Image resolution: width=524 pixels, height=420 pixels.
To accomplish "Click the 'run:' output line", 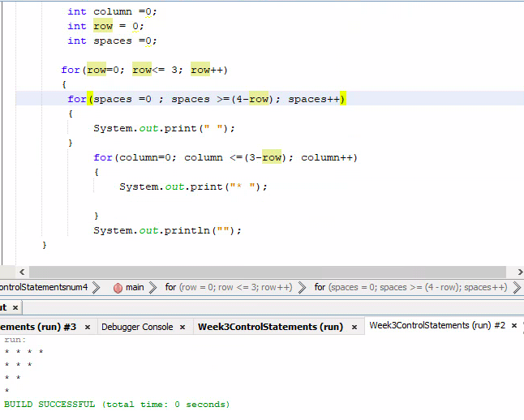I will tap(15, 340).
